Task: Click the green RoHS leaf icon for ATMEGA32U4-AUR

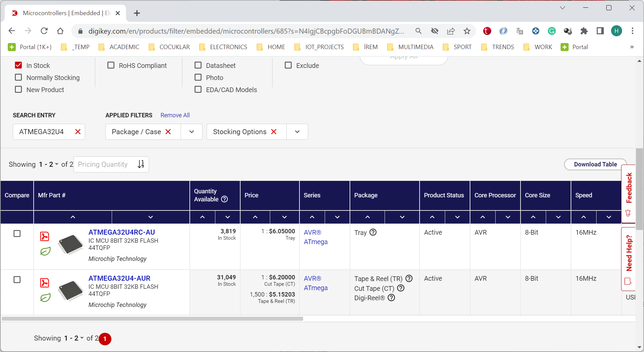Action: 45,298
